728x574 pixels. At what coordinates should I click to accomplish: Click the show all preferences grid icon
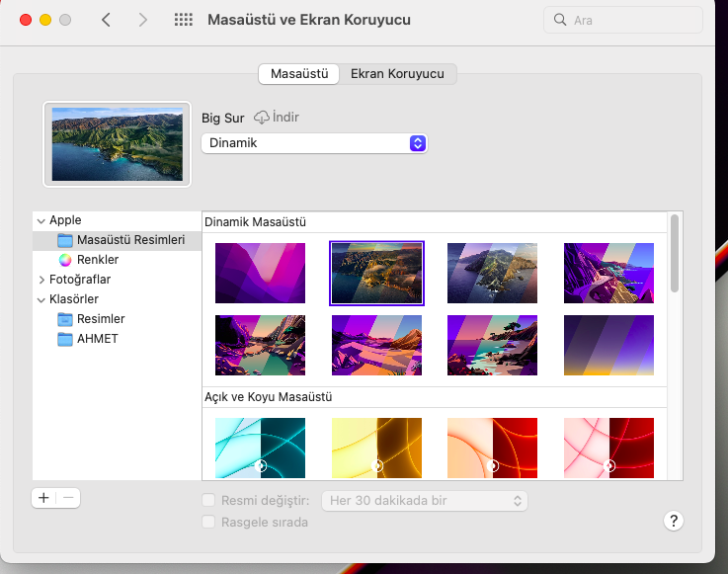[183, 20]
